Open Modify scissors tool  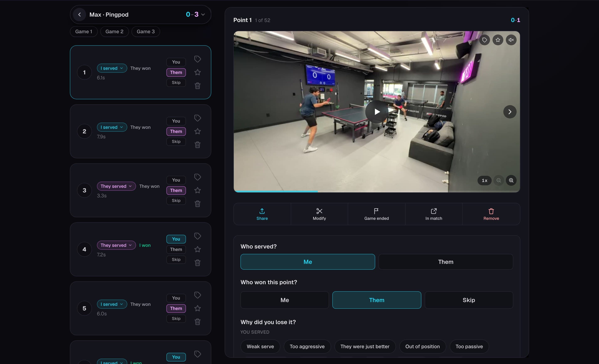coord(319,214)
